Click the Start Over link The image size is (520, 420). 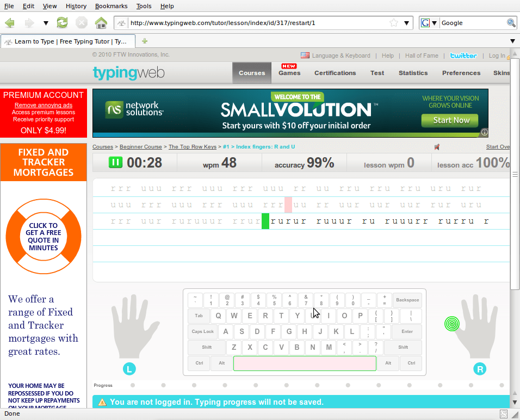(498, 146)
